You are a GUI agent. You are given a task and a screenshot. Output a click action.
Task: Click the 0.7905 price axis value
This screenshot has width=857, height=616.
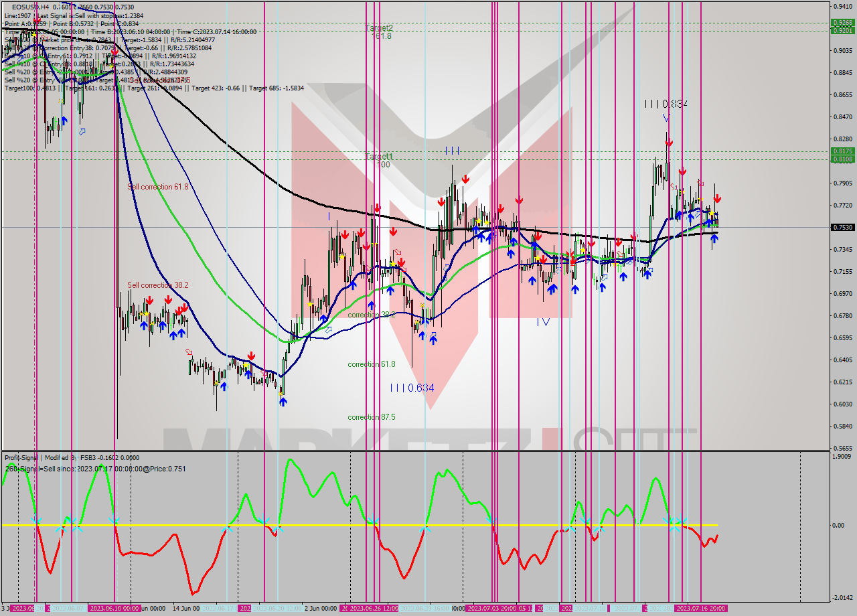pyautogui.click(x=842, y=183)
